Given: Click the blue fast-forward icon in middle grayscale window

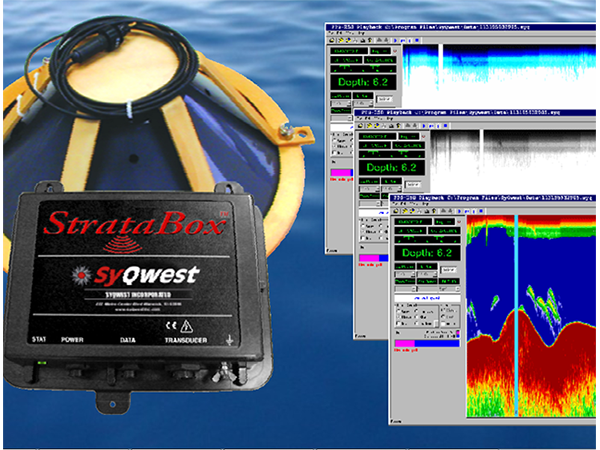Looking at the screenshot, I should 431,126.
